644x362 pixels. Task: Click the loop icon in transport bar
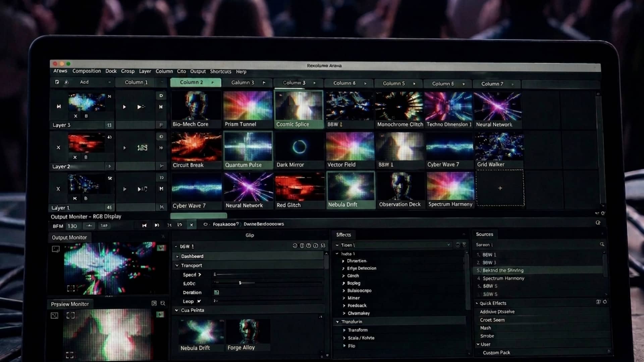pyautogui.click(x=180, y=225)
